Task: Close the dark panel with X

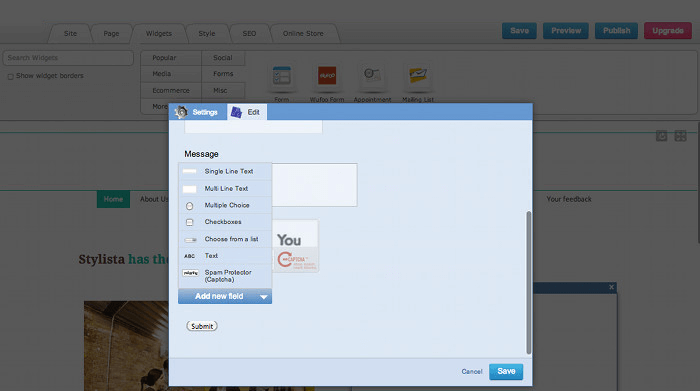Action: 612,287
